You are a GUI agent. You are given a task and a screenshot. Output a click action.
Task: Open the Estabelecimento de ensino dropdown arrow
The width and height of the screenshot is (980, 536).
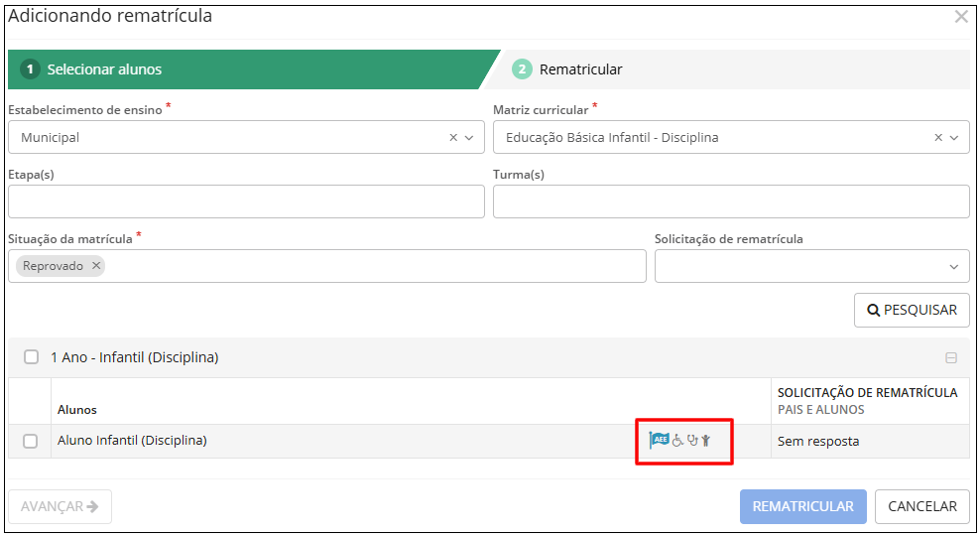469,138
